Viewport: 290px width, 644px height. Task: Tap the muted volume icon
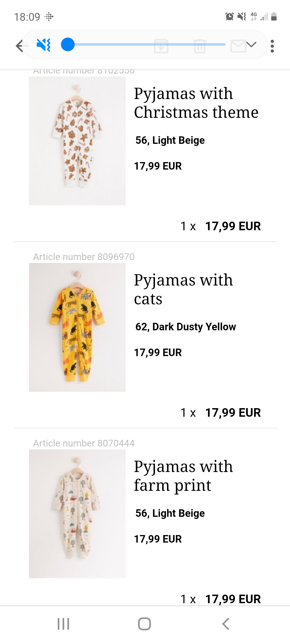(44, 45)
